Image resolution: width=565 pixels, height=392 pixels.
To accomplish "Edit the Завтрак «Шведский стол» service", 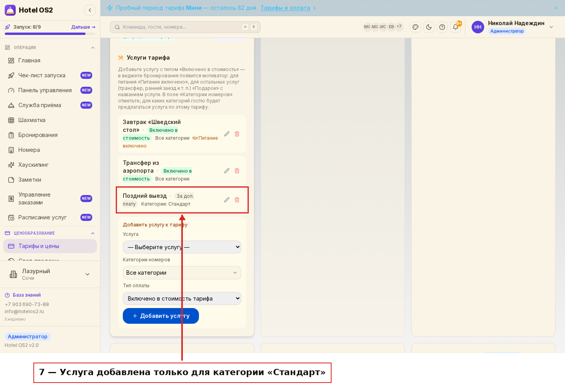I will pos(227,134).
